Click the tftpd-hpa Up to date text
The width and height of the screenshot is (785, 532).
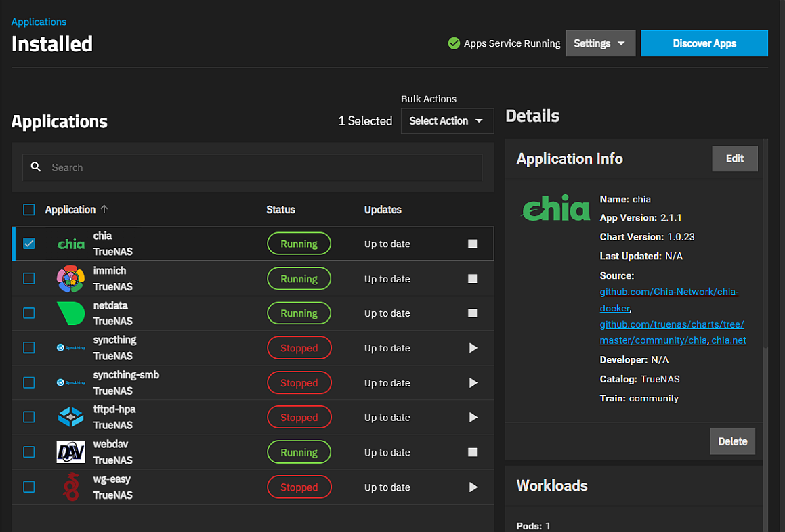387,418
